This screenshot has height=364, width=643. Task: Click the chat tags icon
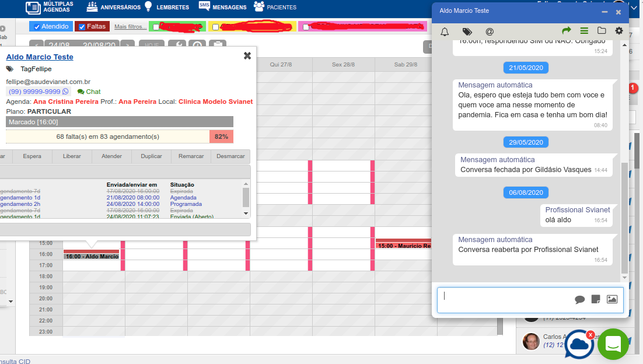(x=467, y=32)
